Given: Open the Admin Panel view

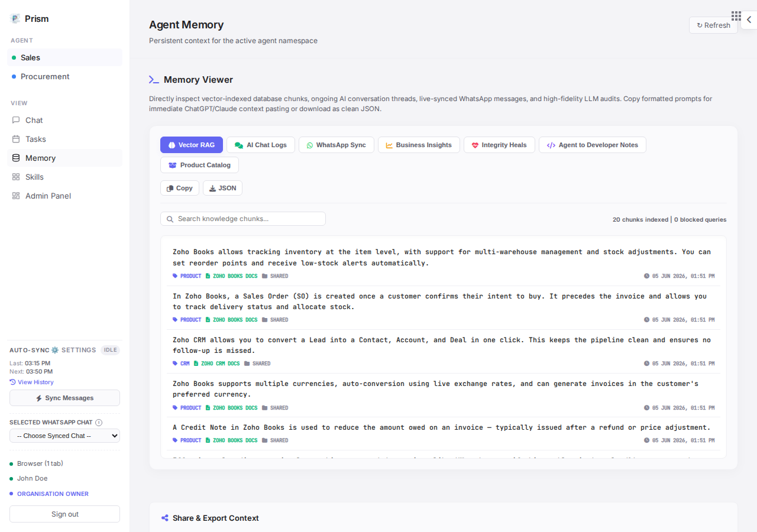Looking at the screenshot, I should tap(64, 196).
